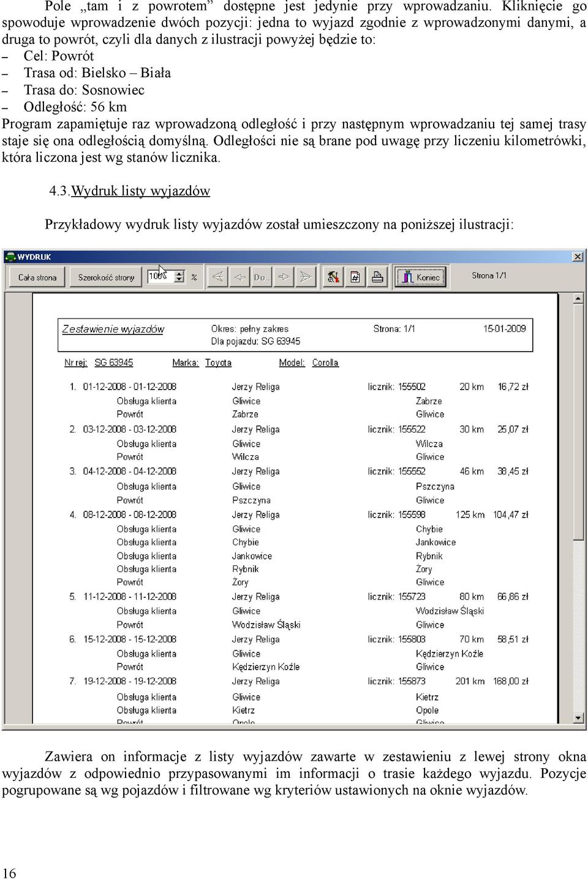Click 'Strona 1/1' toolbar label

489,276
